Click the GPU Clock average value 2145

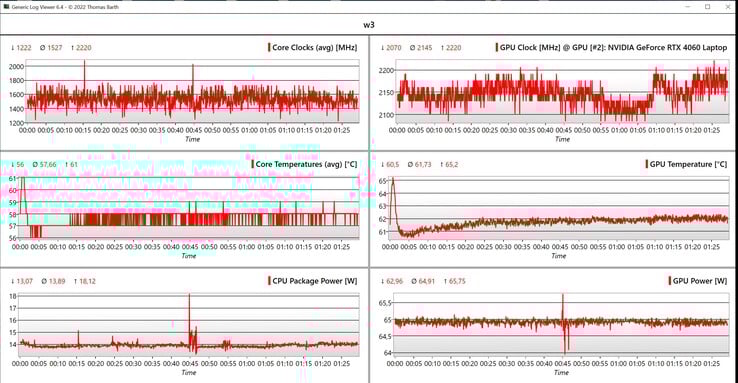(x=421, y=48)
